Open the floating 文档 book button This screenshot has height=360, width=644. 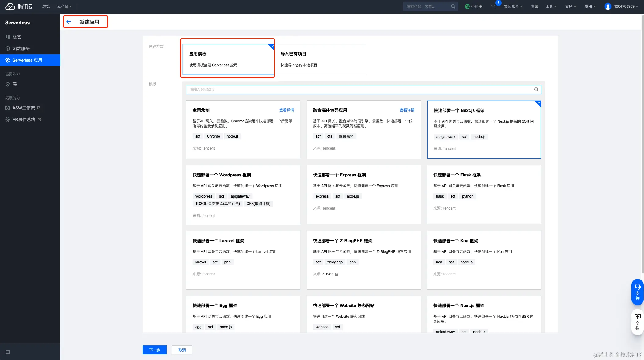(637, 322)
